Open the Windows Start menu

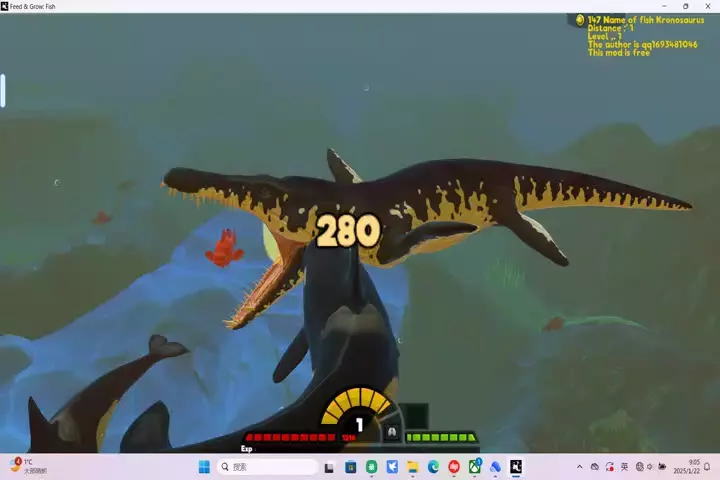pos(204,467)
